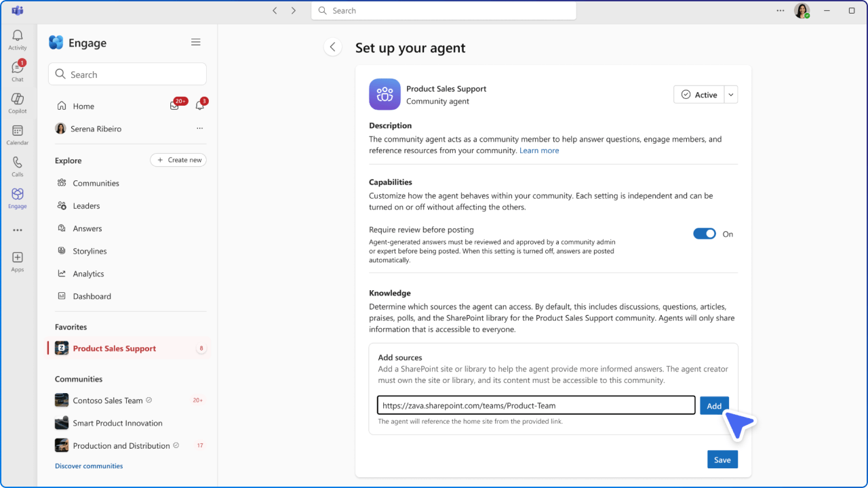The height and width of the screenshot is (488, 868).
Task: Click the SharePoint URL input field
Action: point(536,405)
